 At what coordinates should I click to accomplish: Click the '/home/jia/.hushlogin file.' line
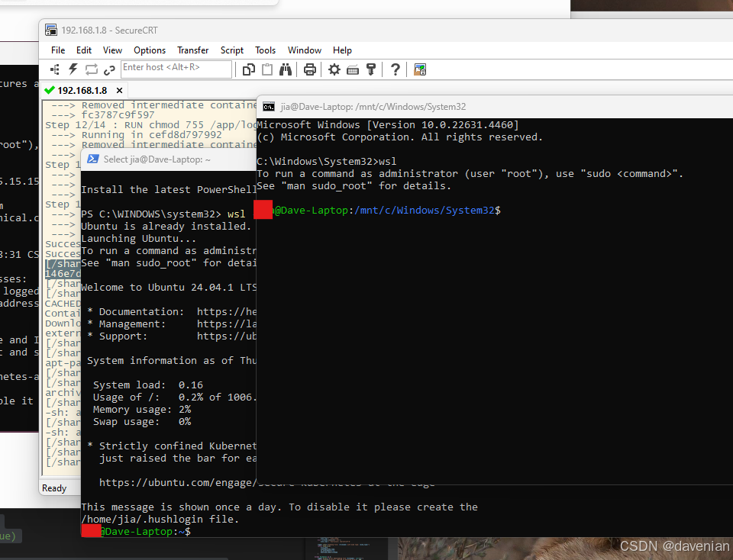[160, 519]
